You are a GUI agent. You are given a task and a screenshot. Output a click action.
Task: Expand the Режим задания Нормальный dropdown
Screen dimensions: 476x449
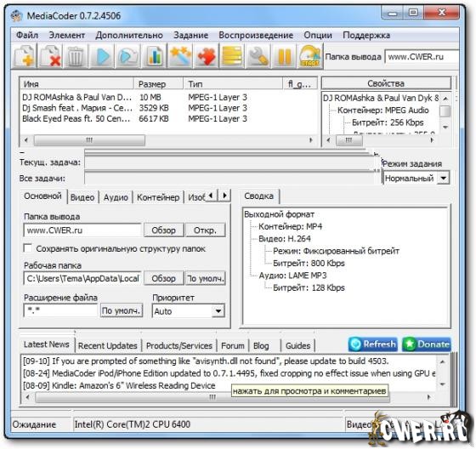416,178
